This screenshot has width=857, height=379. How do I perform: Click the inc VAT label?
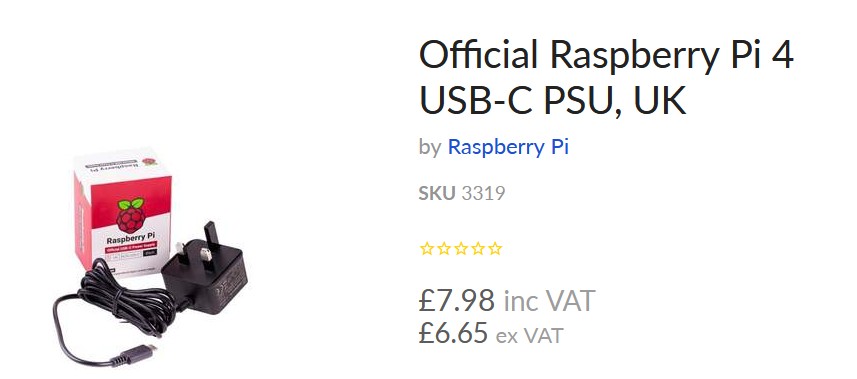pyautogui.click(x=549, y=301)
